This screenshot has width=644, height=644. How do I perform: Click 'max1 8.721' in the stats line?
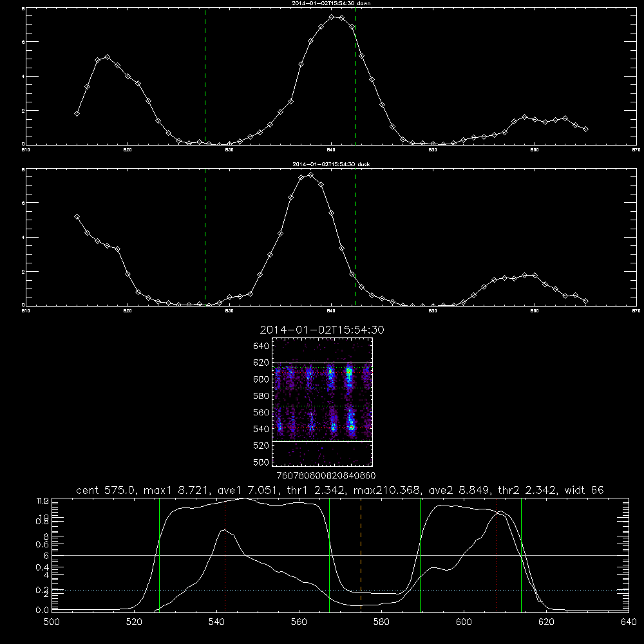tap(178, 490)
